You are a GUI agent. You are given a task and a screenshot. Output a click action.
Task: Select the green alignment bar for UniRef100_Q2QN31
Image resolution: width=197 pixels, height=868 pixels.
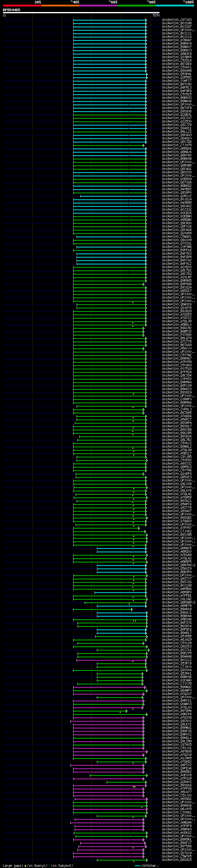pyautogui.click(x=110, y=115)
